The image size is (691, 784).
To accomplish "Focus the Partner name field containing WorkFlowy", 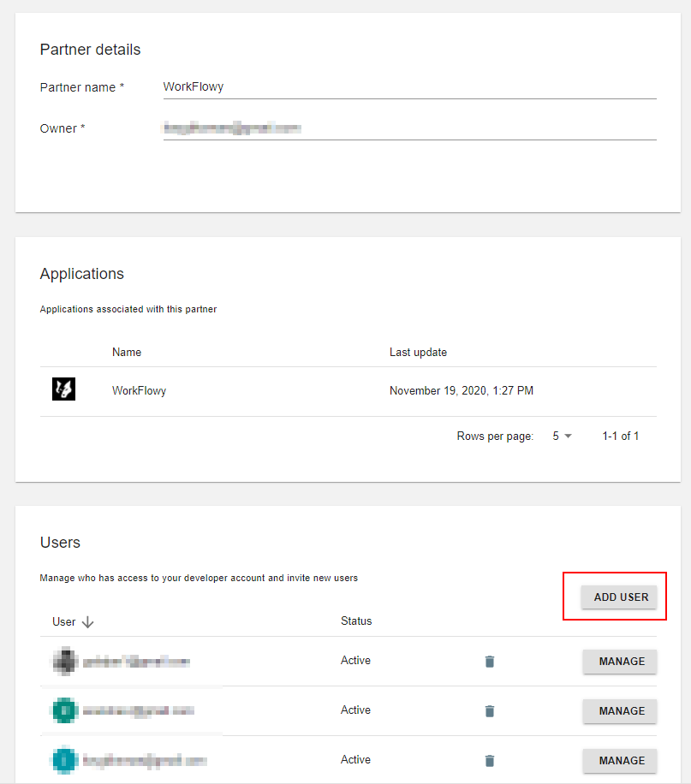I will [410, 87].
